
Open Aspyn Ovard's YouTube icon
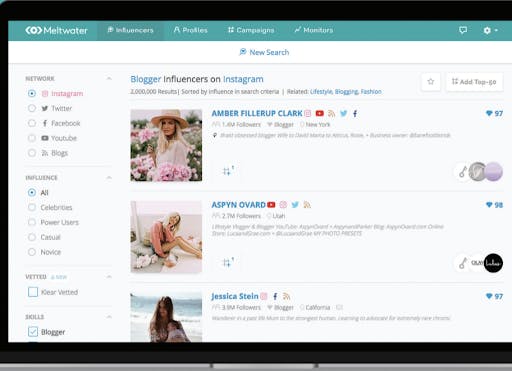(x=271, y=205)
